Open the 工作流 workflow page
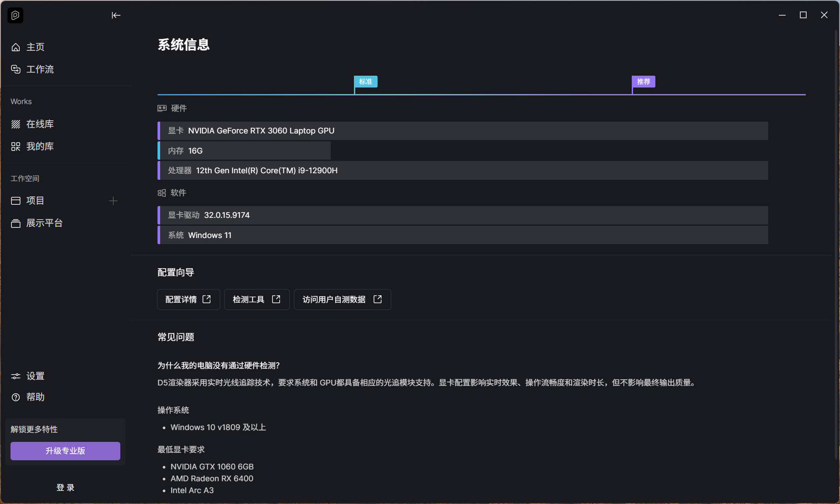The width and height of the screenshot is (840, 504). pos(39,69)
